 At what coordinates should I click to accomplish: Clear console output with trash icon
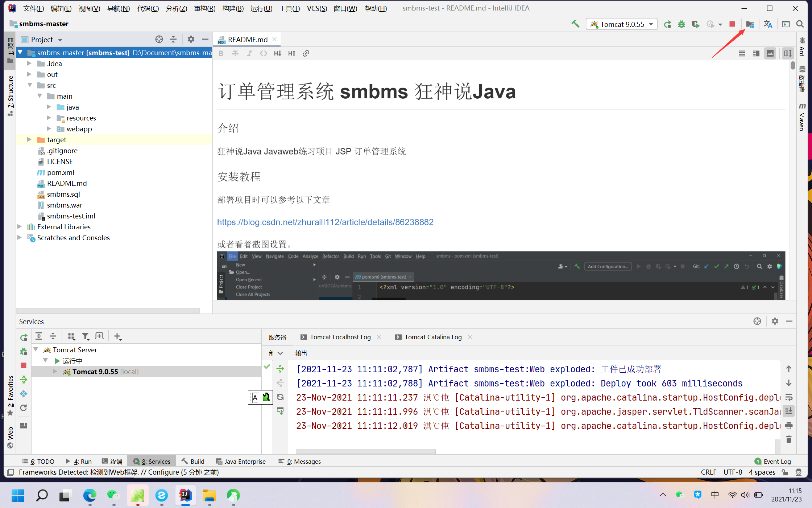(788, 439)
